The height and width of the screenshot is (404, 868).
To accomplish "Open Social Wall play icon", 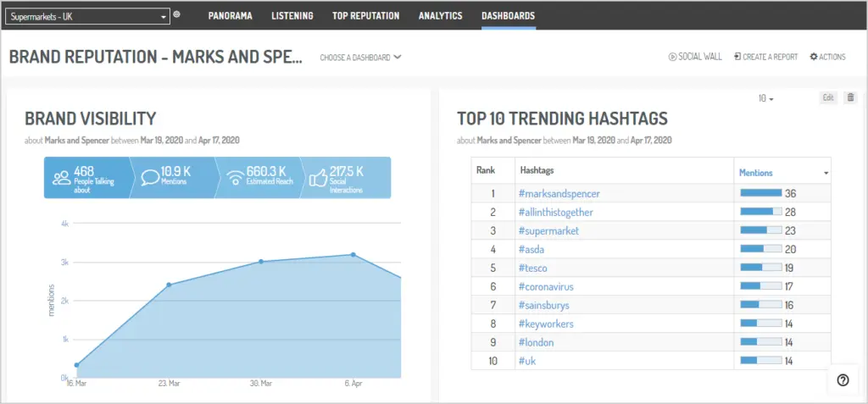I will pos(672,57).
